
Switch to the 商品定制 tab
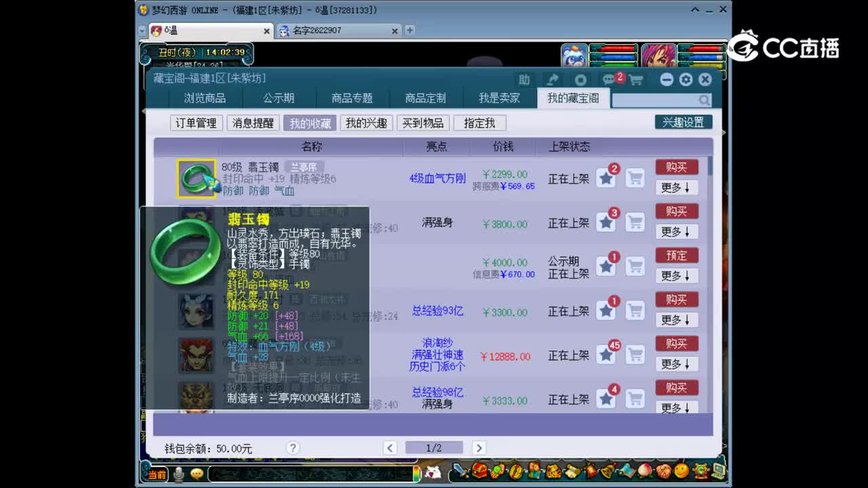(x=425, y=98)
